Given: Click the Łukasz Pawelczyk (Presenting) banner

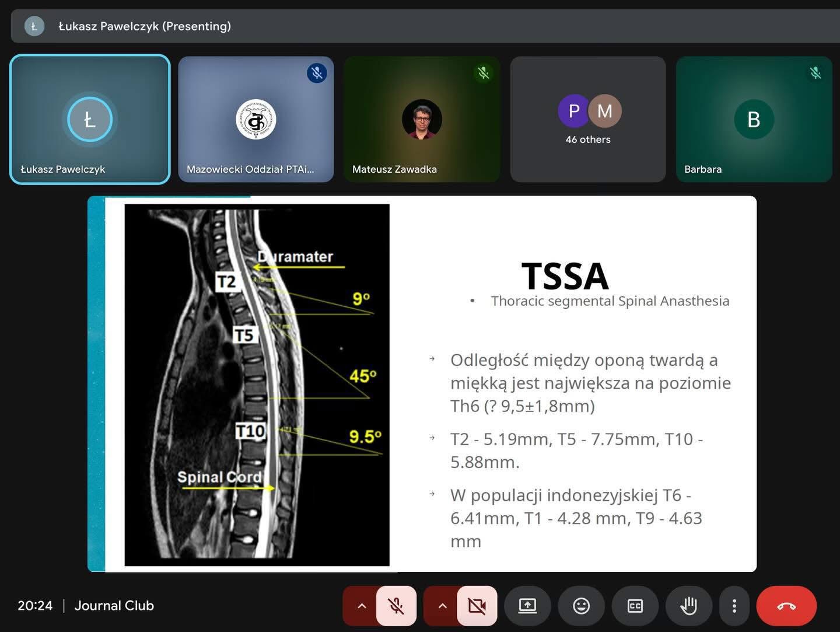Looking at the screenshot, I should (x=145, y=26).
